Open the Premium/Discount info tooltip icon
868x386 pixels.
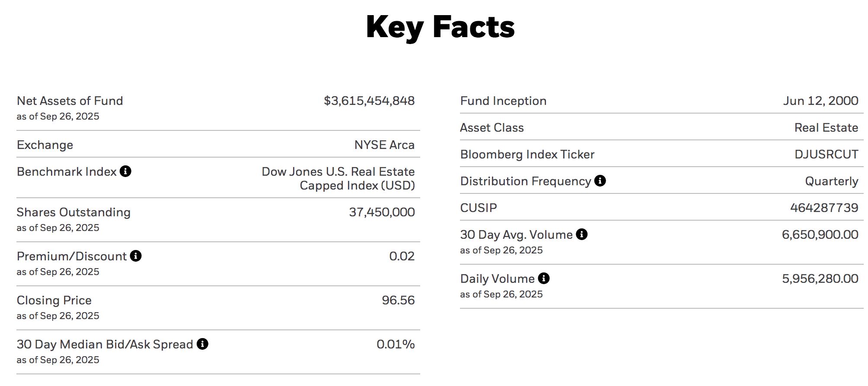point(136,256)
